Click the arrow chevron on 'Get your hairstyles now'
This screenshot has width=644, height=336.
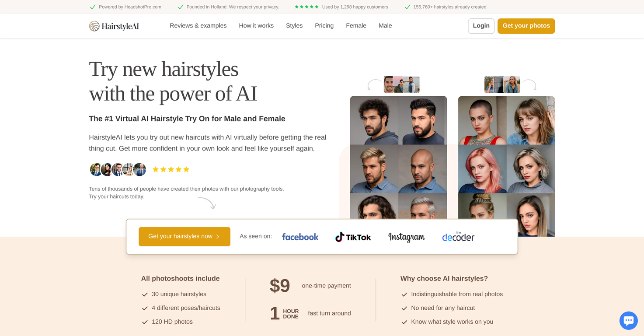click(x=218, y=236)
